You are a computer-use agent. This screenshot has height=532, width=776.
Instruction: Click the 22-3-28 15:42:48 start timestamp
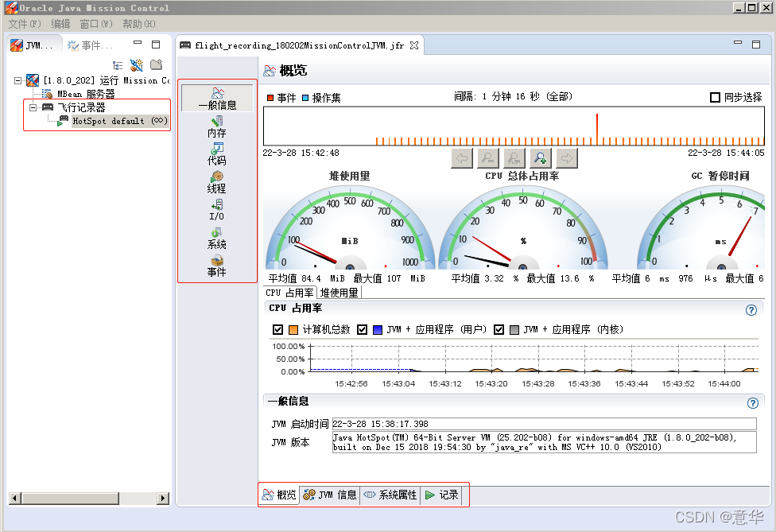coord(301,153)
